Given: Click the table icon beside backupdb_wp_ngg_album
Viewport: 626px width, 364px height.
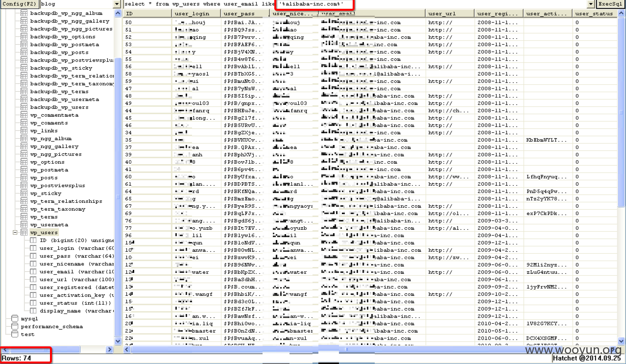Looking at the screenshot, I should pyautogui.click(x=24, y=13).
